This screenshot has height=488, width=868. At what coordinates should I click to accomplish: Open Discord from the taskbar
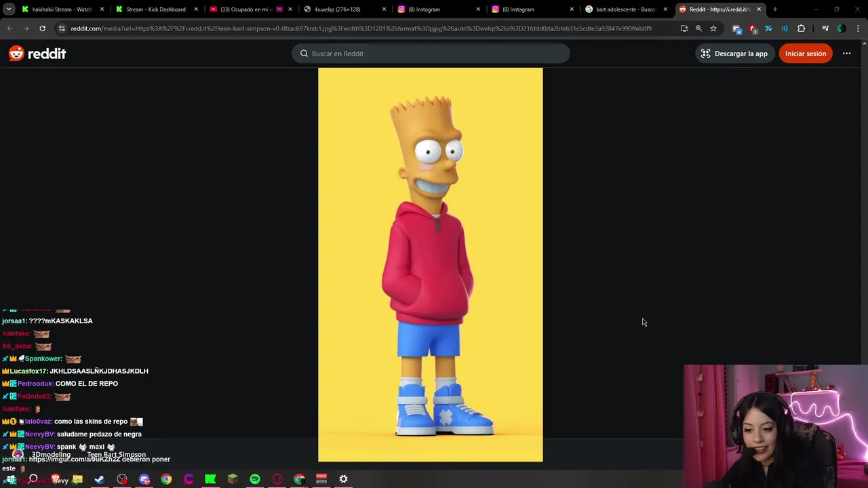[144, 479]
